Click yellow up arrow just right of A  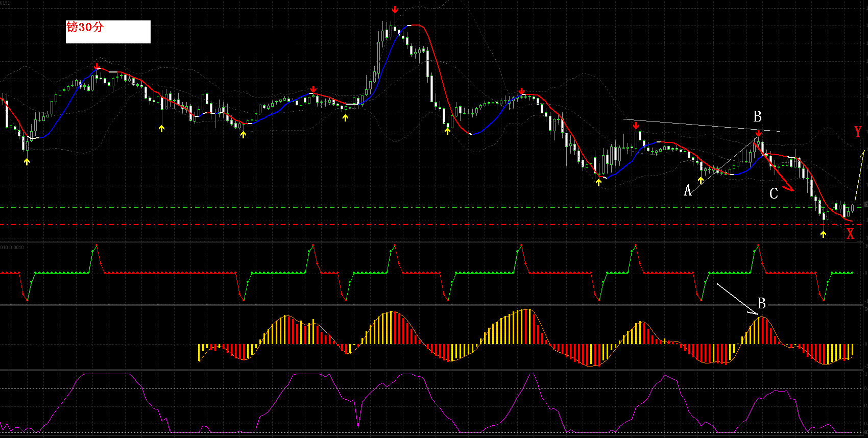pos(701,180)
